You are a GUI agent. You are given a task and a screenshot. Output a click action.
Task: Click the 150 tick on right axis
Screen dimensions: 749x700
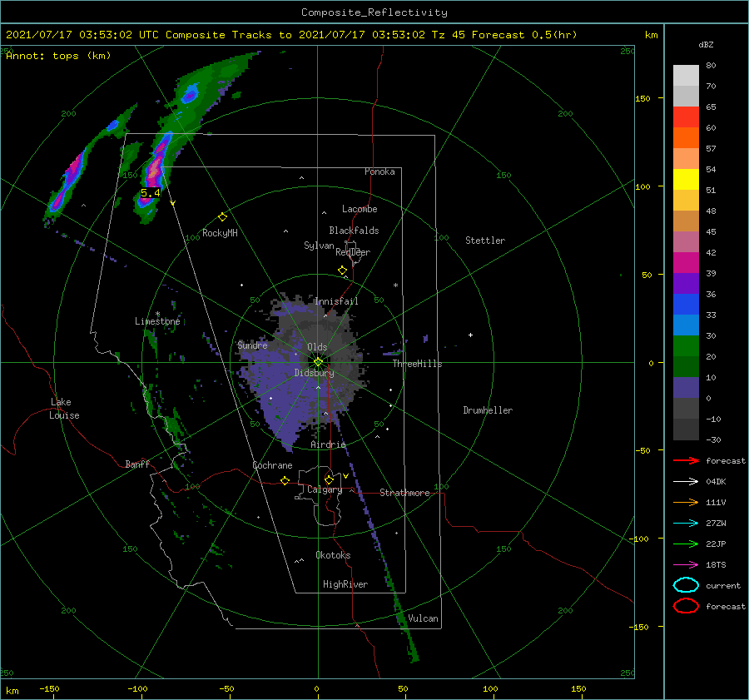click(x=642, y=98)
